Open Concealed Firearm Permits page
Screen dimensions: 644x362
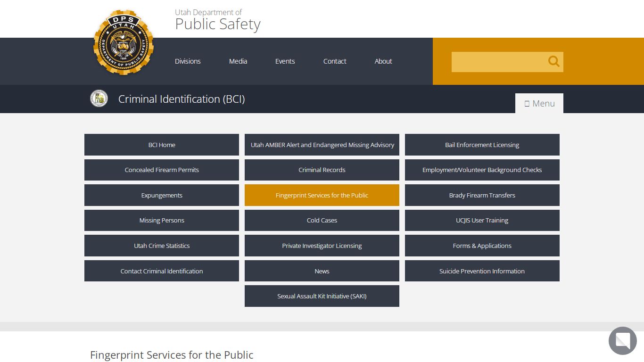162,170
